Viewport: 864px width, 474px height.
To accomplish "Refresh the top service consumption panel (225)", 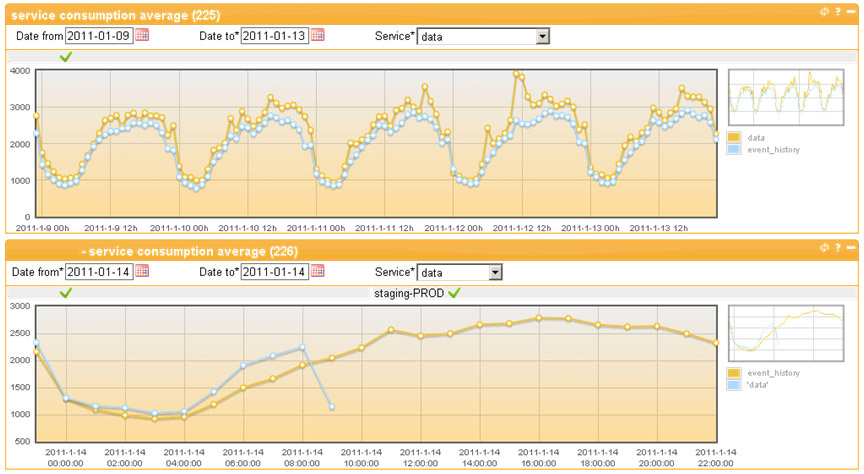I will point(824,12).
